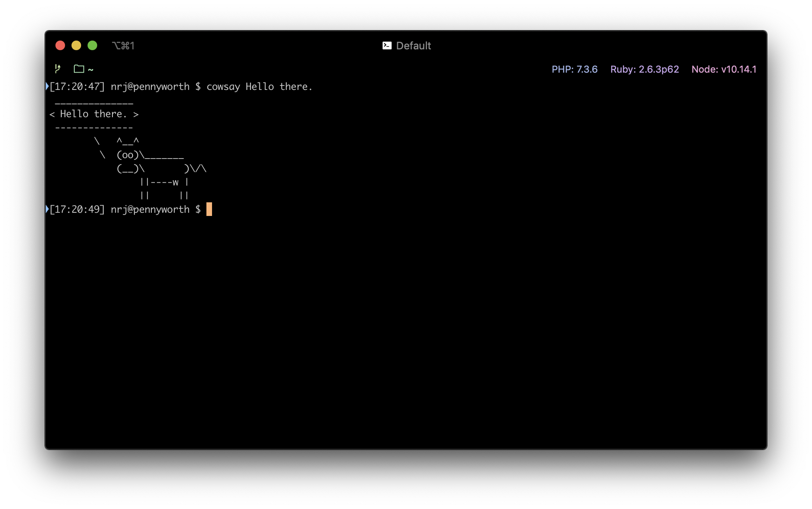812x509 pixels.
Task: Select the PHP version indicator
Action: tap(574, 69)
